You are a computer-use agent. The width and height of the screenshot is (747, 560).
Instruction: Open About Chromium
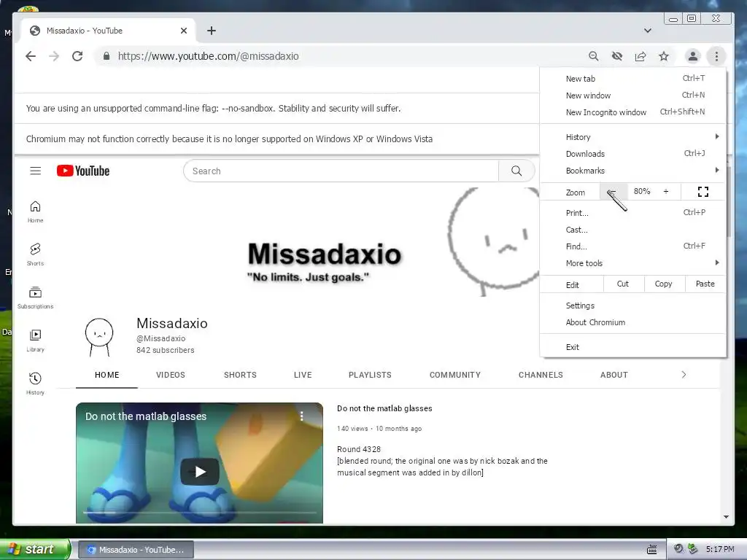click(x=633, y=322)
